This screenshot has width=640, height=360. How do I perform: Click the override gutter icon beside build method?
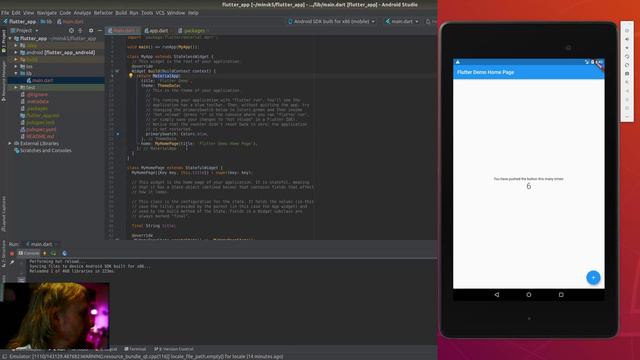117,71
